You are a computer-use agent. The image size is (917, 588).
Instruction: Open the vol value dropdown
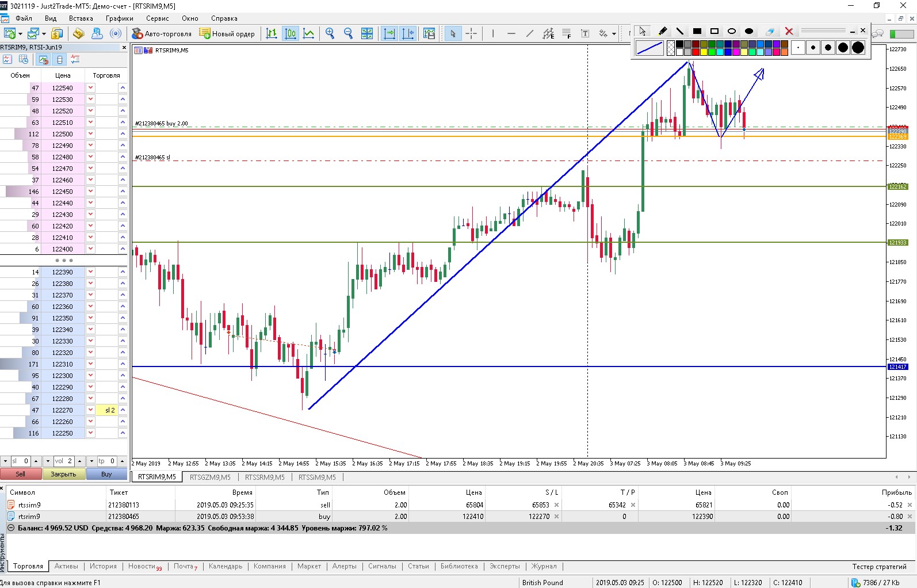point(48,461)
